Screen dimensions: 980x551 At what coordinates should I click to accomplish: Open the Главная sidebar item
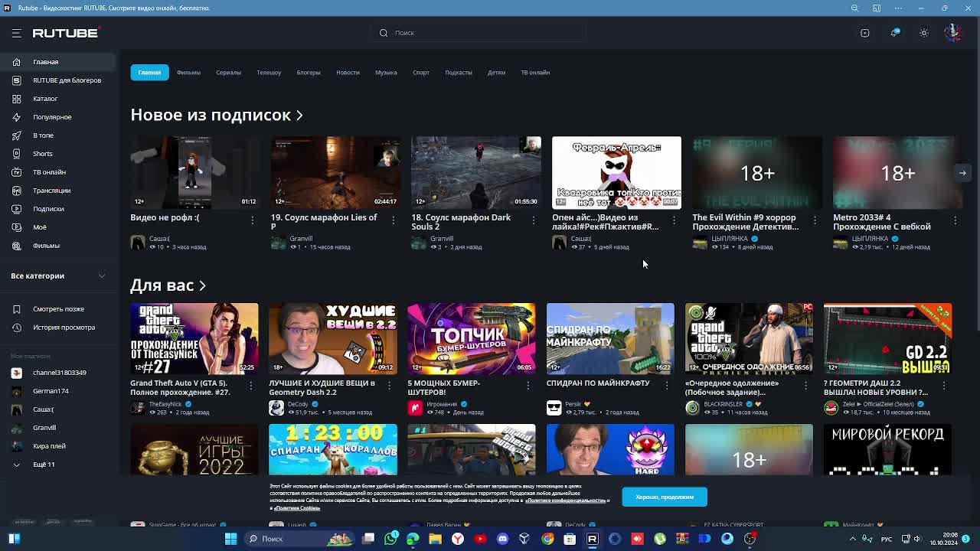[x=58, y=62]
